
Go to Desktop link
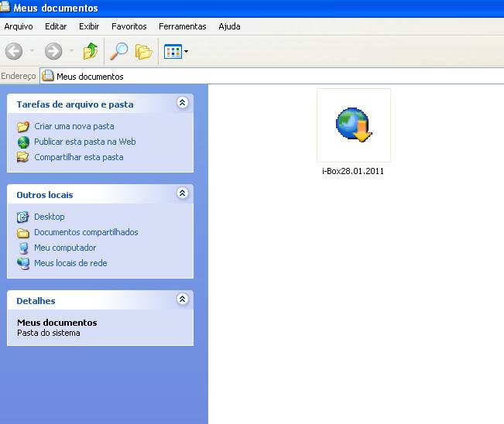coord(50,217)
